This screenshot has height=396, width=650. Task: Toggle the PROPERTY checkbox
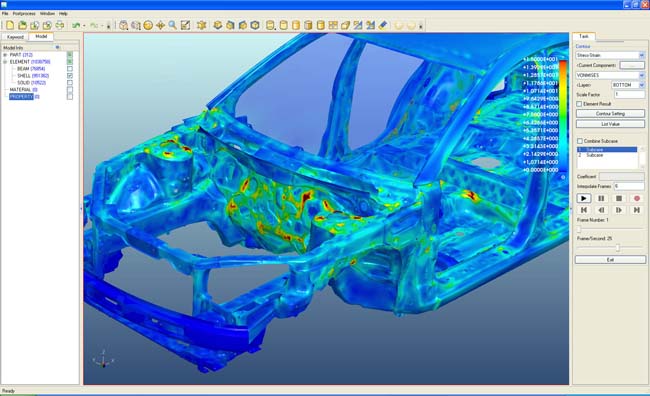(x=70, y=97)
